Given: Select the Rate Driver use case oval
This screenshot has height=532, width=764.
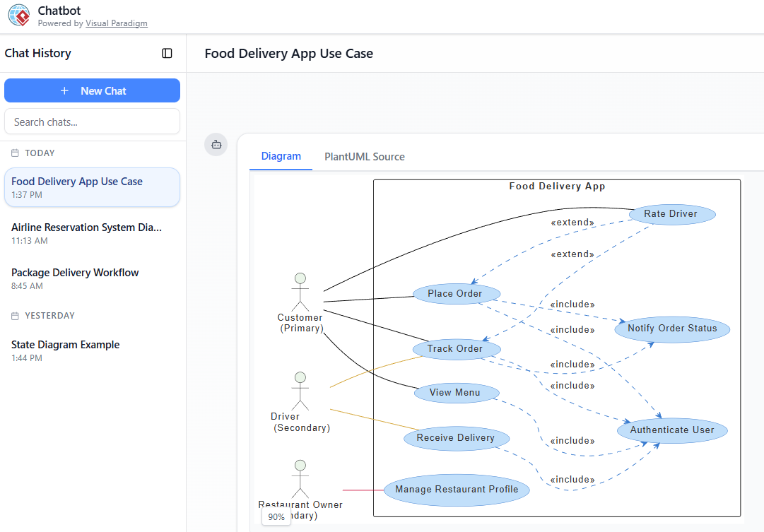Looking at the screenshot, I should tap(671, 214).
